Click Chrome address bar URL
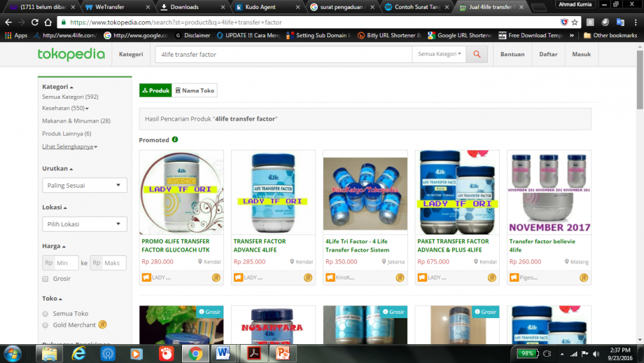 [x=176, y=22]
